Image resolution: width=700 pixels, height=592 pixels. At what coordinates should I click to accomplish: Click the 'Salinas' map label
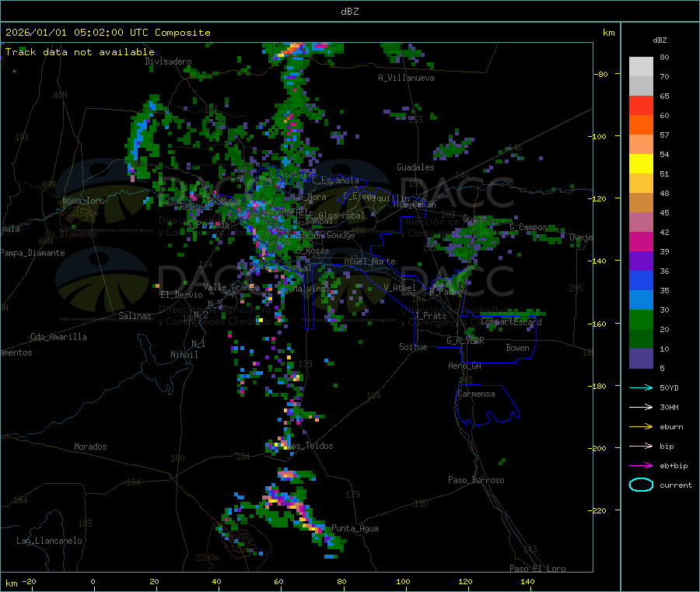point(135,316)
